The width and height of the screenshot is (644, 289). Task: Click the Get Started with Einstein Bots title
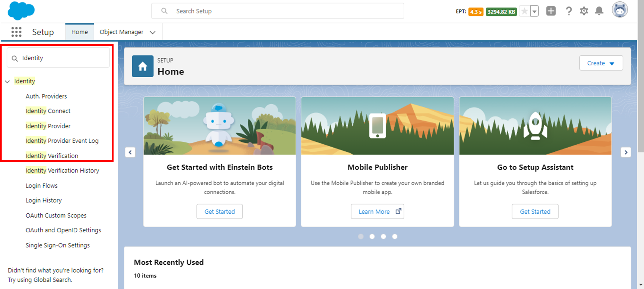click(220, 167)
